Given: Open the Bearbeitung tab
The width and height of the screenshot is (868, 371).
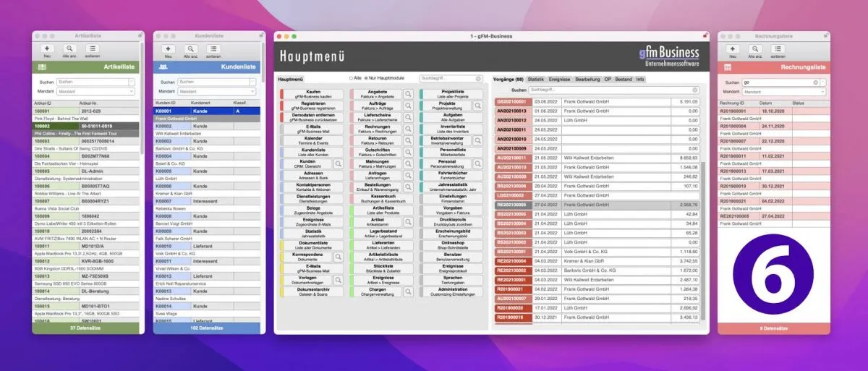Looking at the screenshot, I should (x=587, y=78).
